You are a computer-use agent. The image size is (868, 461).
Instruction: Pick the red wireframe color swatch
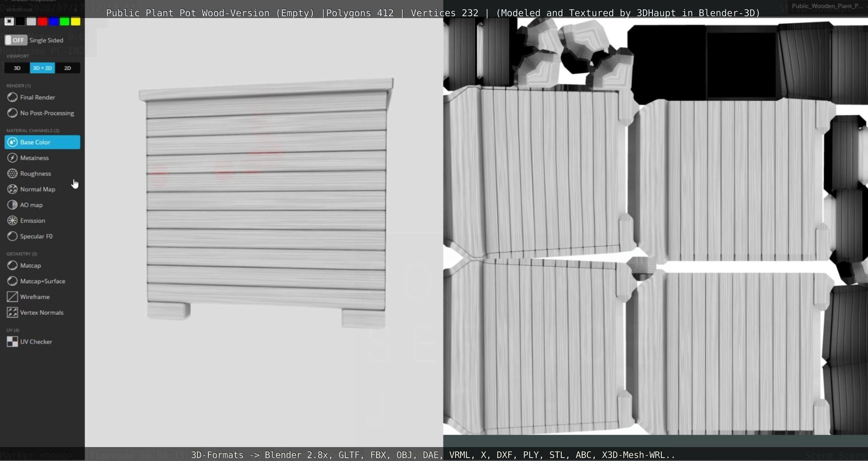(x=42, y=21)
